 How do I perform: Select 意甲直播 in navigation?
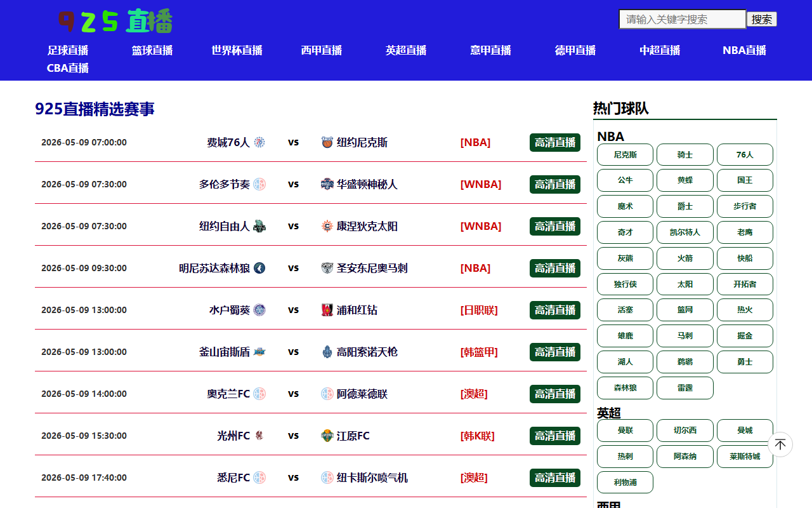pyautogui.click(x=490, y=50)
